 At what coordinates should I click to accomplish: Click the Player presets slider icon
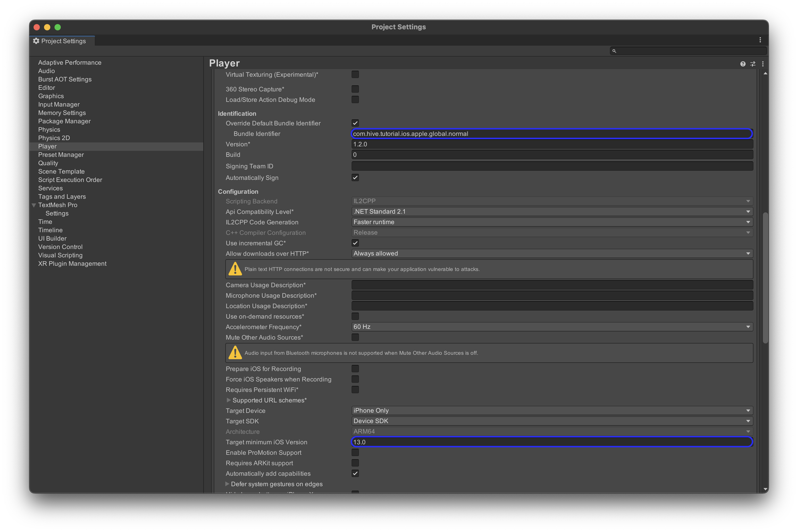click(753, 64)
